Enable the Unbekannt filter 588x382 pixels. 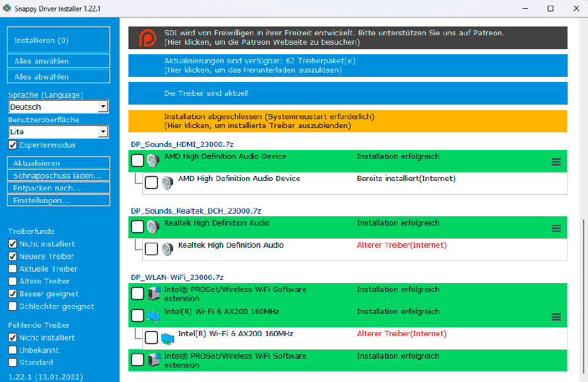click(x=13, y=350)
